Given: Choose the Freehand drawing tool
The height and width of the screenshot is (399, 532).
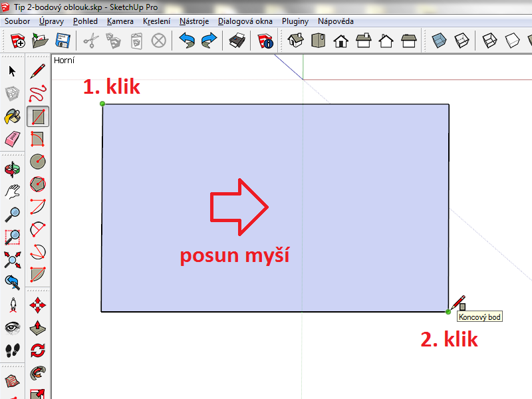Looking at the screenshot, I should [39, 94].
